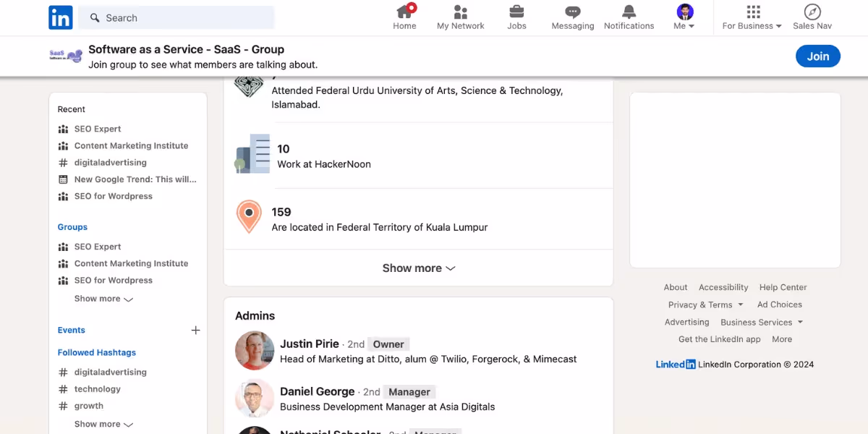Open the Messaging icon

[x=573, y=12]
